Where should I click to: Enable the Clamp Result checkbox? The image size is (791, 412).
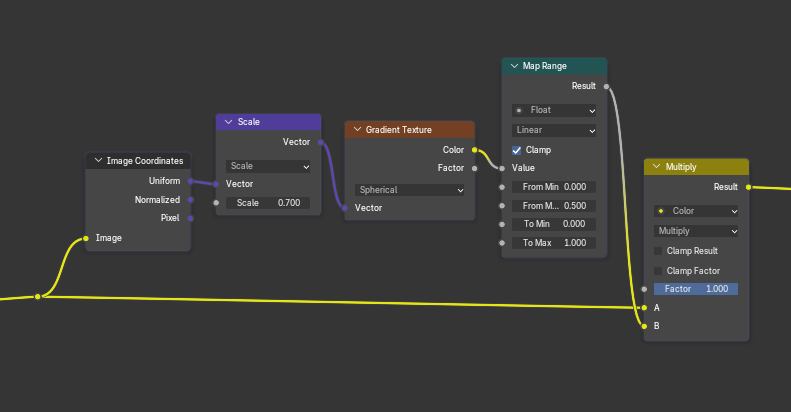[658, 251]
